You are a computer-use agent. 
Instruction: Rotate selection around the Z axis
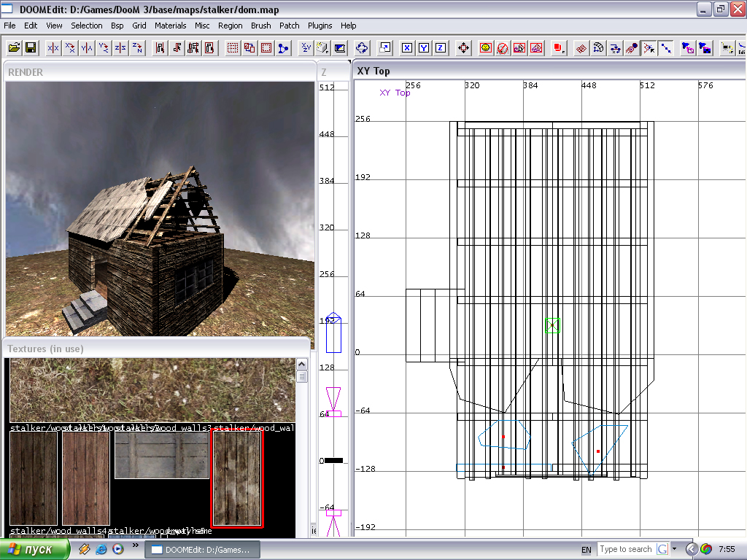tap(138, 48)
